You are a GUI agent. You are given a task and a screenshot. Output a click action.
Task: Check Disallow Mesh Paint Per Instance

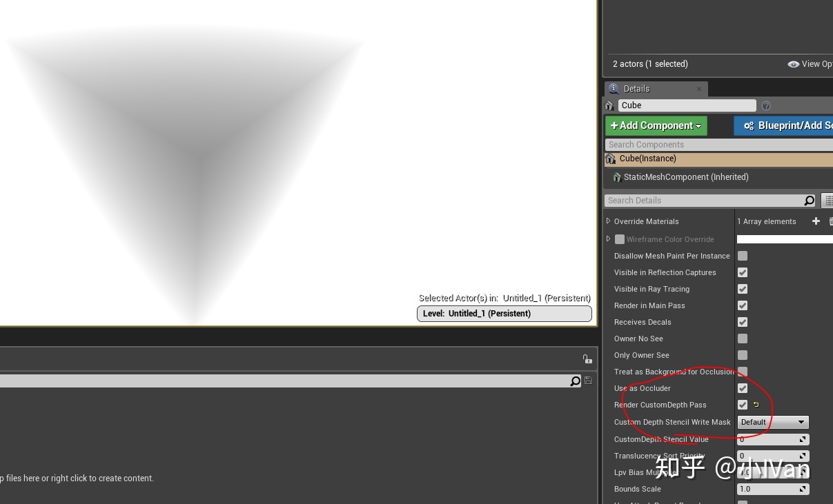pyautogui.click(x=743, y=256)
